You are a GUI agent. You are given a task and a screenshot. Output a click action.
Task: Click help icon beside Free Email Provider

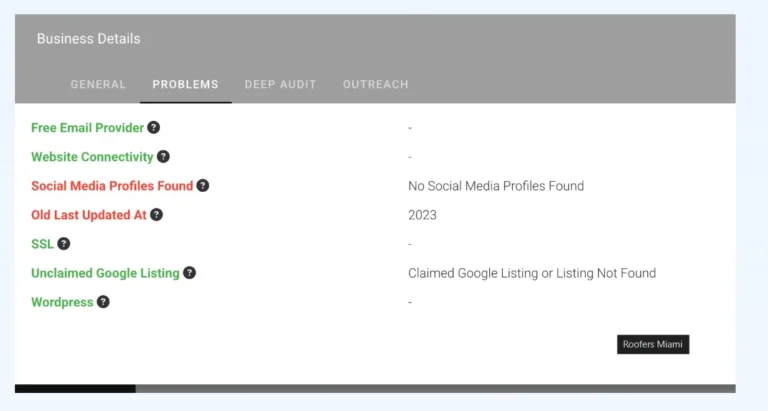(x=153, y=127)
